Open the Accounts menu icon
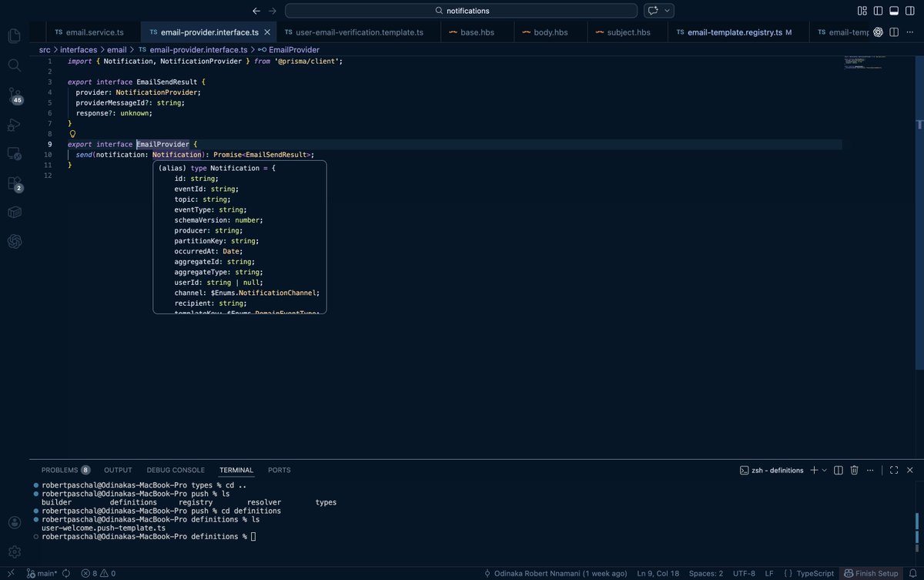 pos(14,522)
